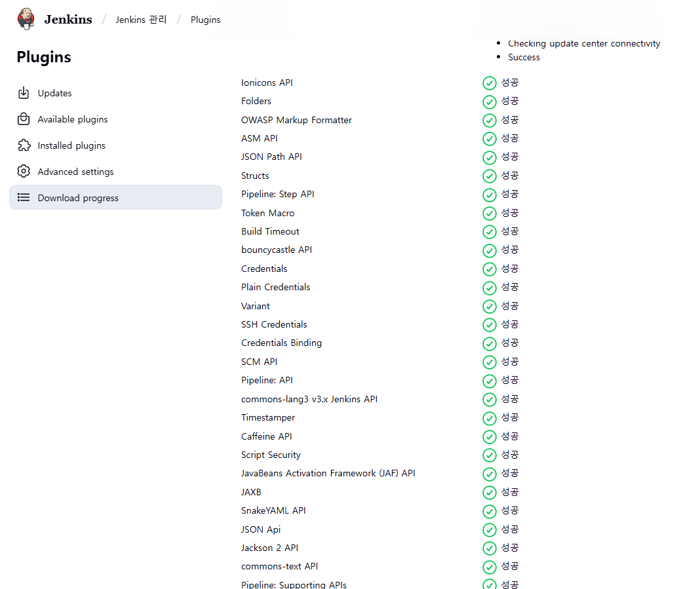Open the Available plugins sidebar item
This screenshot has width=700, height=589.
coord(115,120)
